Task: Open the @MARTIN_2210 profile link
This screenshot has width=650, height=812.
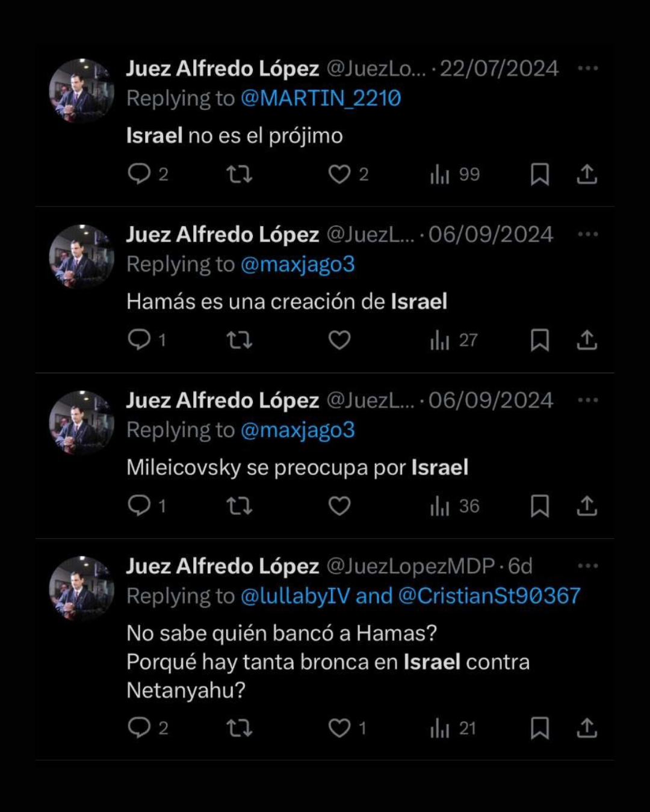Action: [321, 98]
